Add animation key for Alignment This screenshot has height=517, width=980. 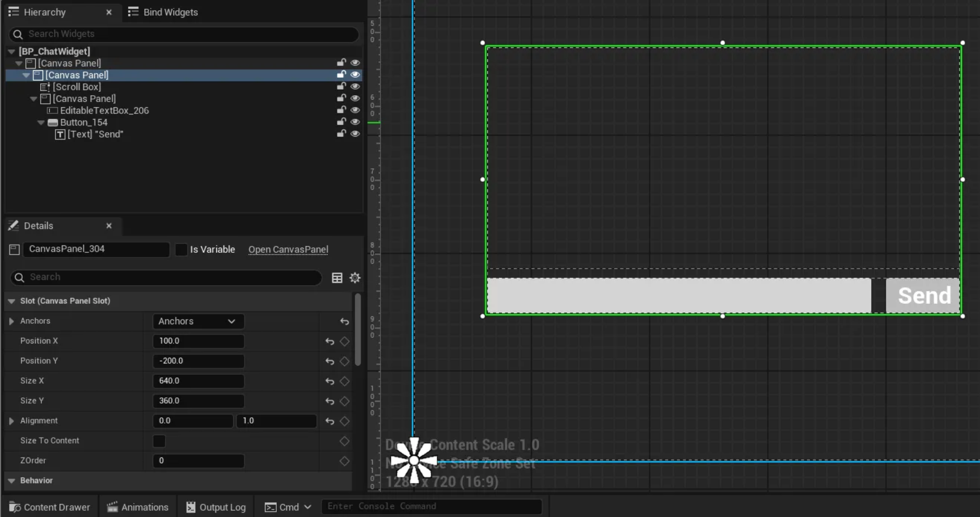(344, 421)
